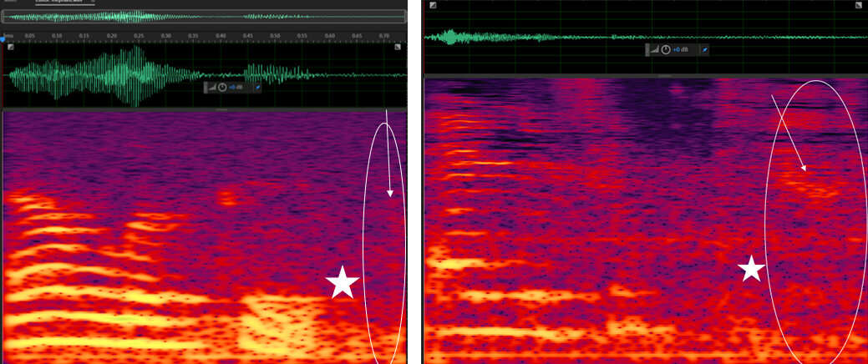Click the overview navigator waveform bar
Viewport: 868px width, 364px height.
coord(204,17)
